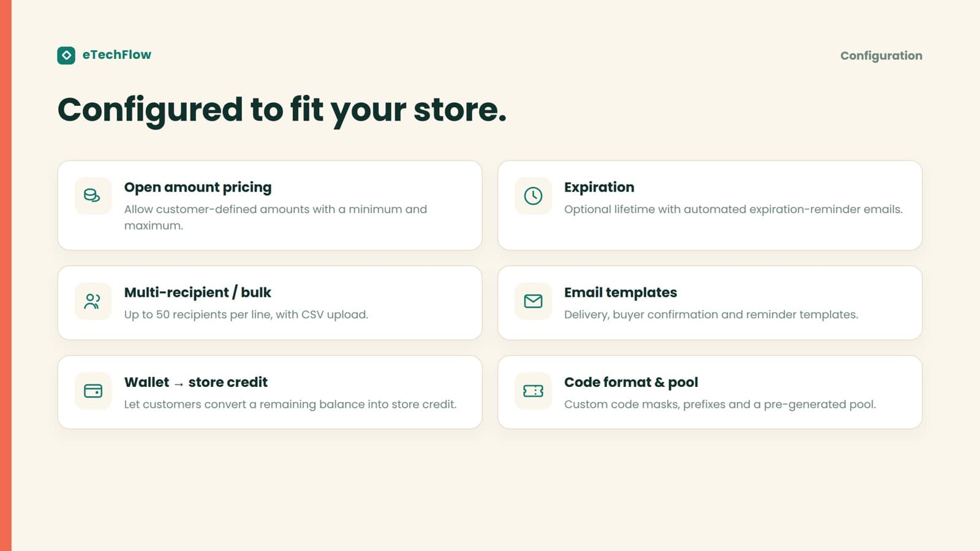Click the Multi-recipient / bulk heading
The height and width of the screenshot is (551, 980).
click(x=197, y=293)
